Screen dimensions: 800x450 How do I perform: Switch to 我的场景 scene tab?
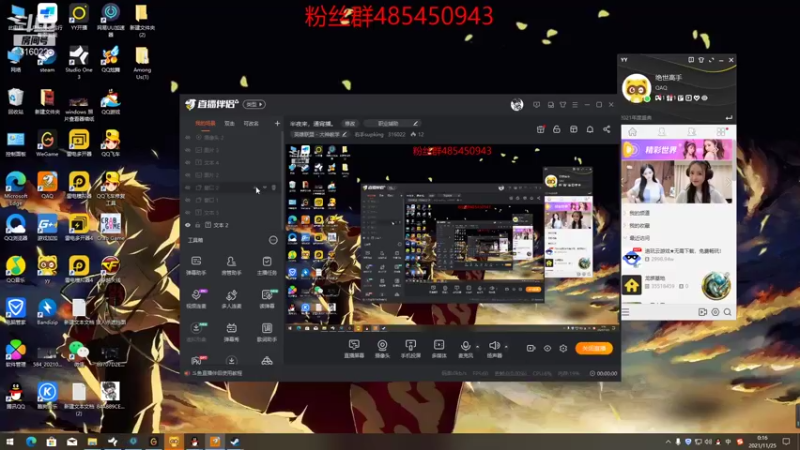(205, 123)
